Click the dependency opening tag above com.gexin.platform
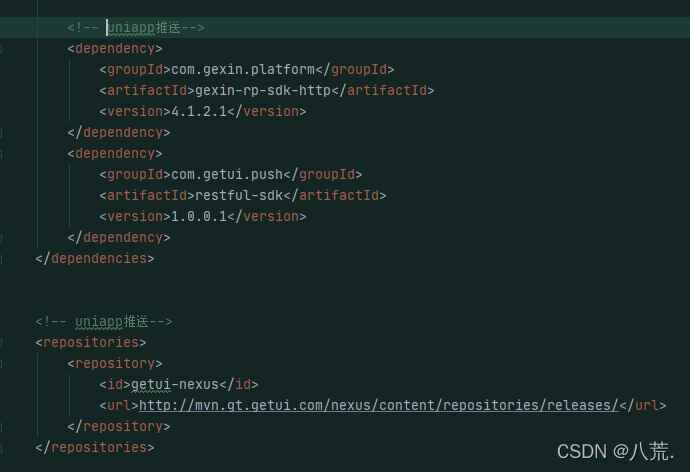Viewport: 690px width, 472px height. click(115, 48)
